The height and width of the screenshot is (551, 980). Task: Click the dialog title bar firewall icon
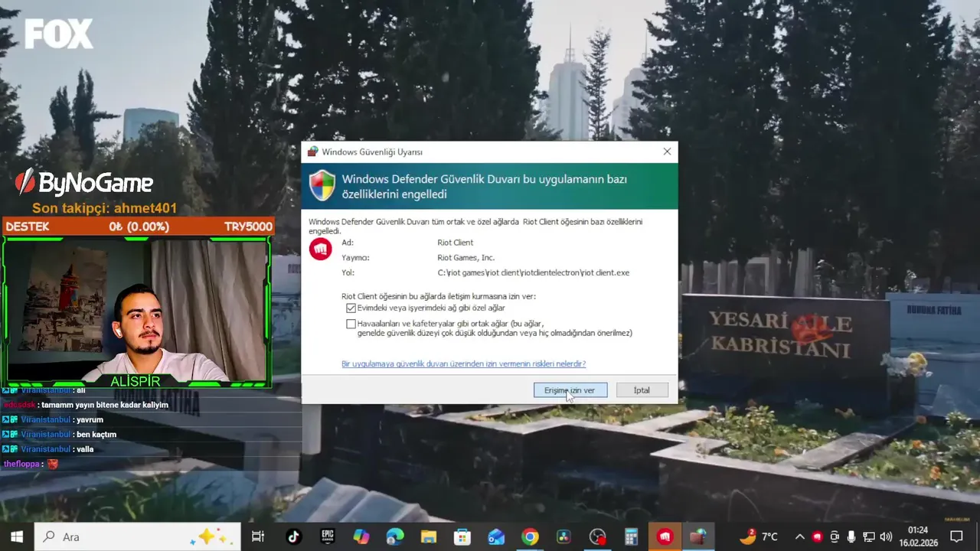(x=312, y=152)
